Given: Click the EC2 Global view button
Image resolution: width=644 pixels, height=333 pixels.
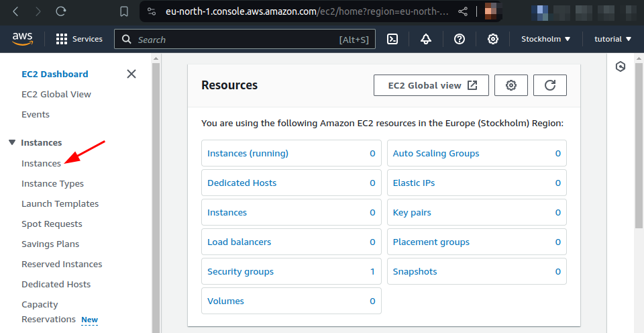Looking at the screenshot, I should [x=431, y=85].
